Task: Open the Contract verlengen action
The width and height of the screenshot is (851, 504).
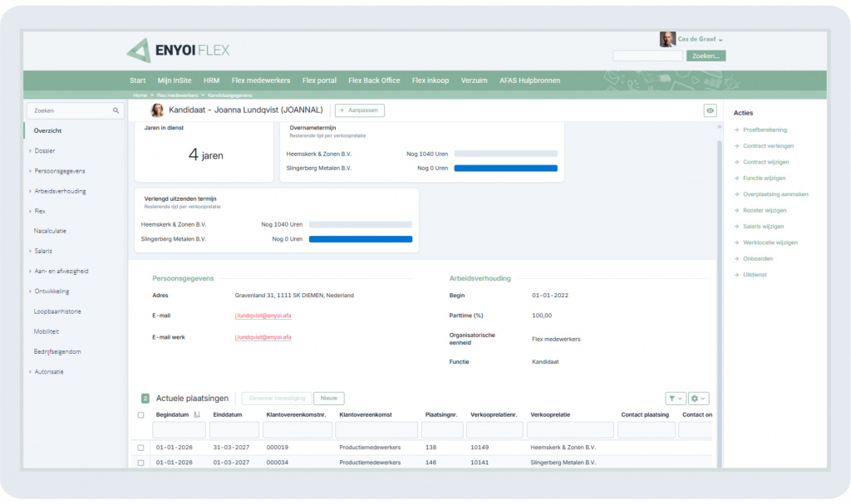Action: [768, 146]
